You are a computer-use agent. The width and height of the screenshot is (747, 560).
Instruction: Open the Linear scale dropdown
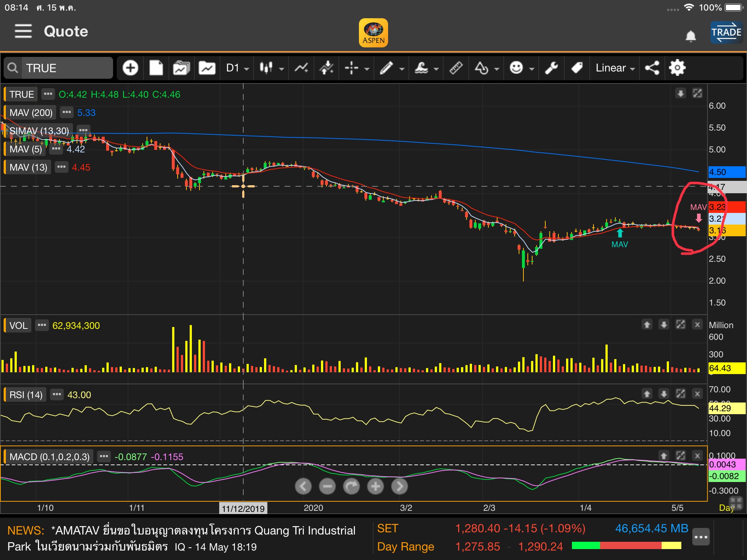click(x=615, y=68)
